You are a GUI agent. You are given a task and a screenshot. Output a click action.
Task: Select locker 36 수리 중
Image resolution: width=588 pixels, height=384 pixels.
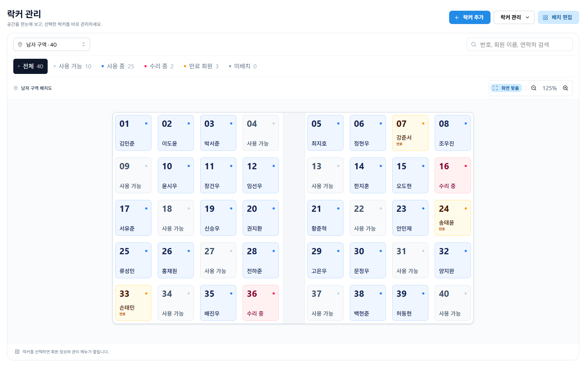point(261,303)
